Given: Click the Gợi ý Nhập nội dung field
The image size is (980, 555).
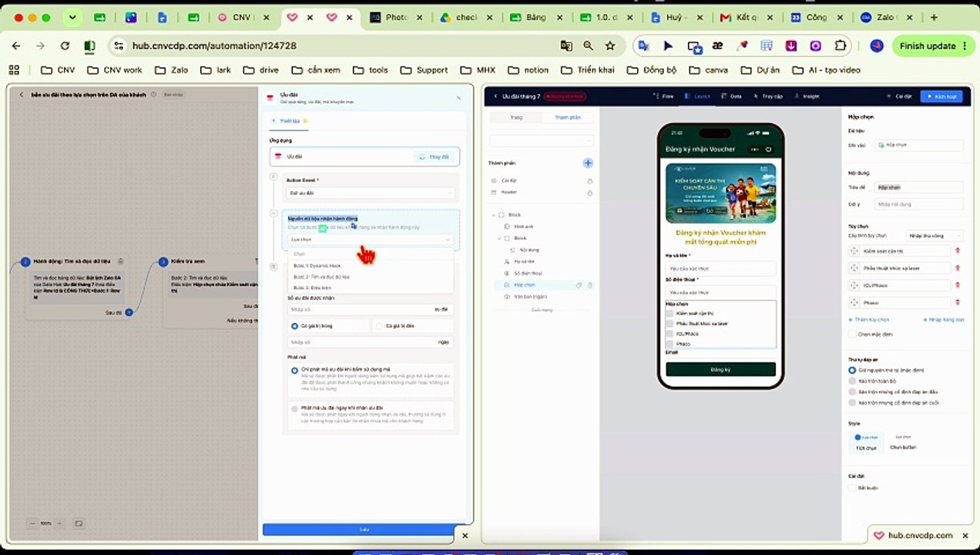Looking at the screenshot, I should [919, 204].
